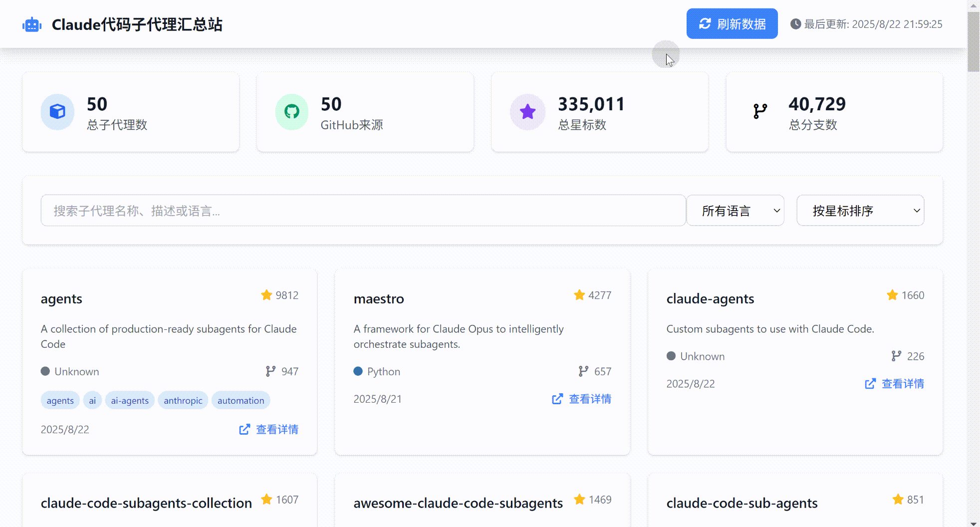This screenshot has width=980, height=527.
Task: Select the 'ai' topic tag
Action: [x=92, y=400]
